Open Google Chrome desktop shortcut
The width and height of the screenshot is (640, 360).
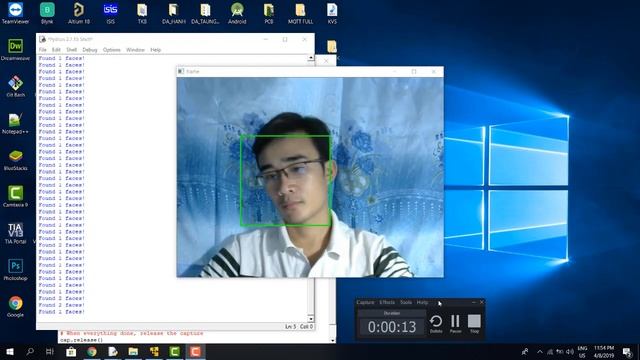[16, 306]
